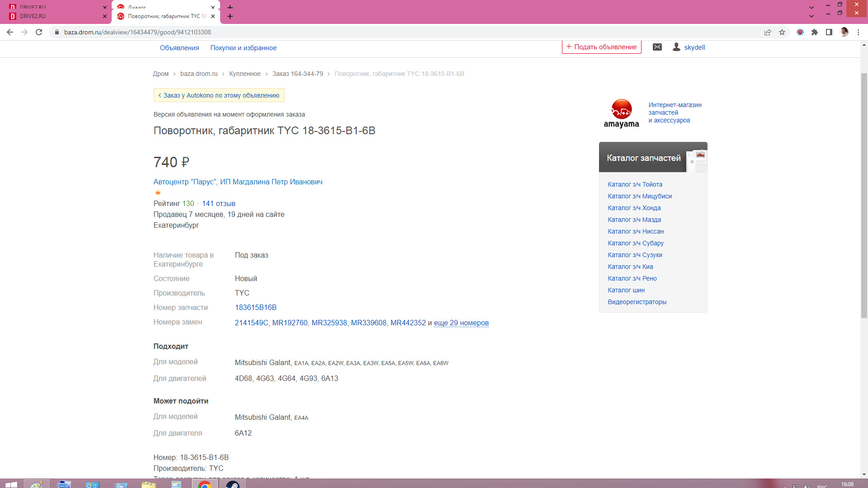Open the 'Покупки и избранное' menu item
868x488 pixels.
(243, 48)
